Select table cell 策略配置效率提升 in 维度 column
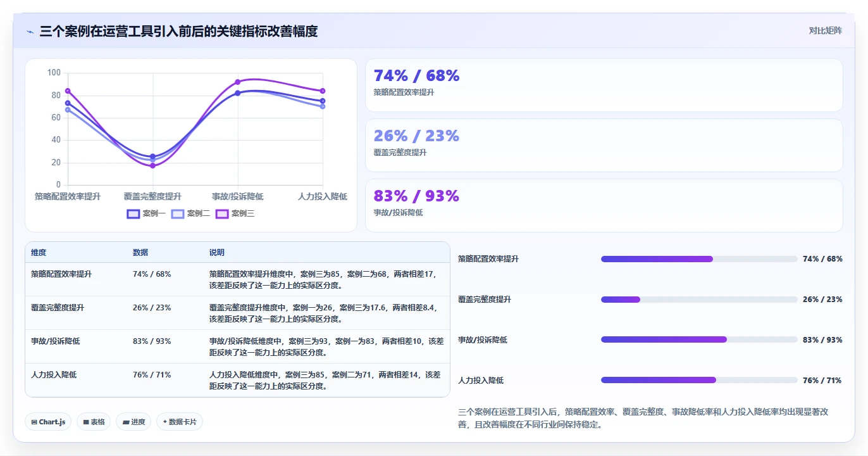Image resolution: width=868 pixels, height=456 pixels. click(x=61, y=274)
